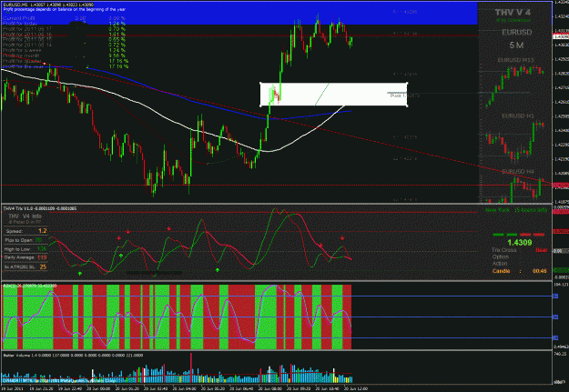This screenshot has height=392, width=569.
Task: Click the leftmost green up arrow in Trix window
Action: 80,273
